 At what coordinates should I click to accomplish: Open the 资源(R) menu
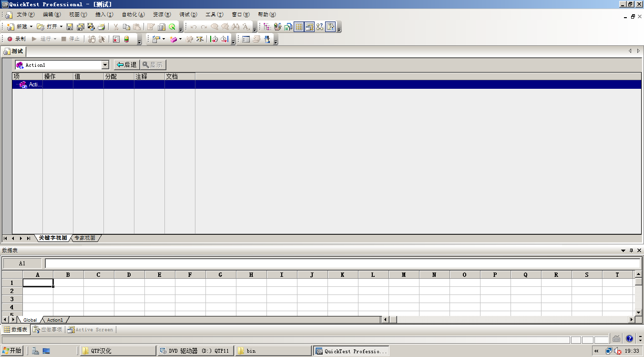pyautogui.click(x=162, y=15)
